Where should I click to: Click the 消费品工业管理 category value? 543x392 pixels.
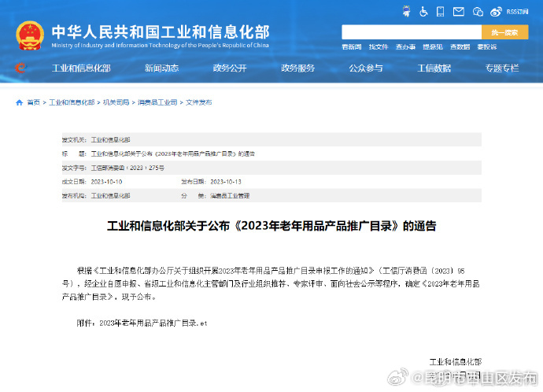click(230, 196)
